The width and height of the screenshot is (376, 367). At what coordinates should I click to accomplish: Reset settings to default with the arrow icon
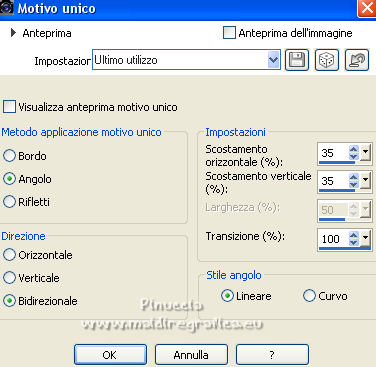pyautogui.click(x=357, y=60)
